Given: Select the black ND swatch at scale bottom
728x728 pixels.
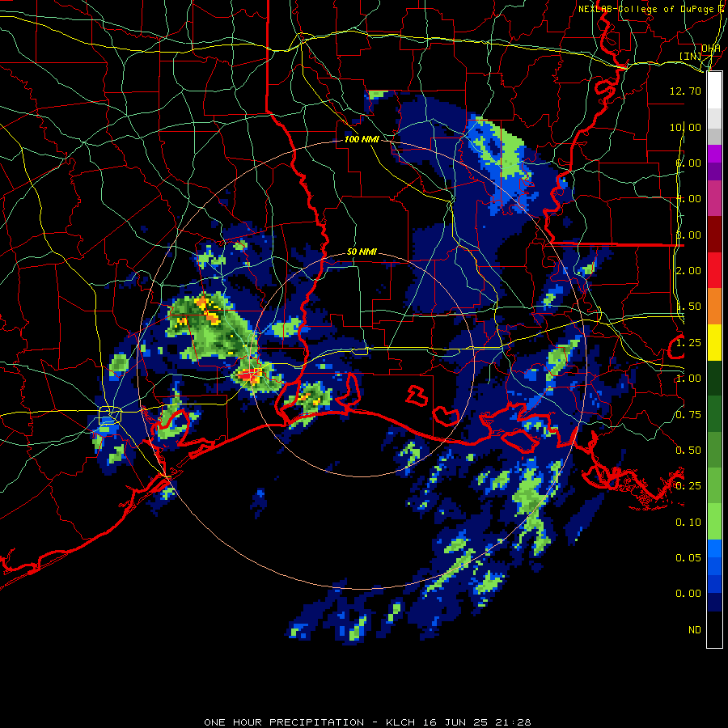Looking at the screenshot, I should pos(714,629).
